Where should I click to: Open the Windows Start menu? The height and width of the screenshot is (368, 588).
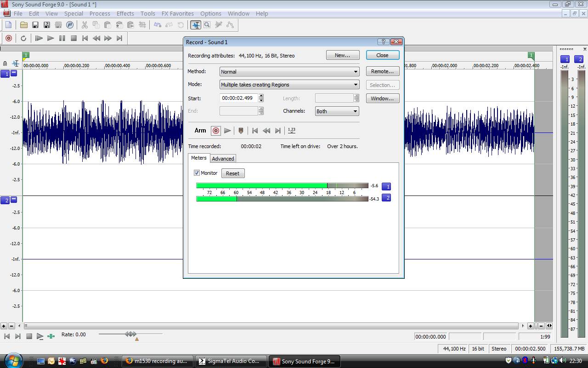point(13,360)
